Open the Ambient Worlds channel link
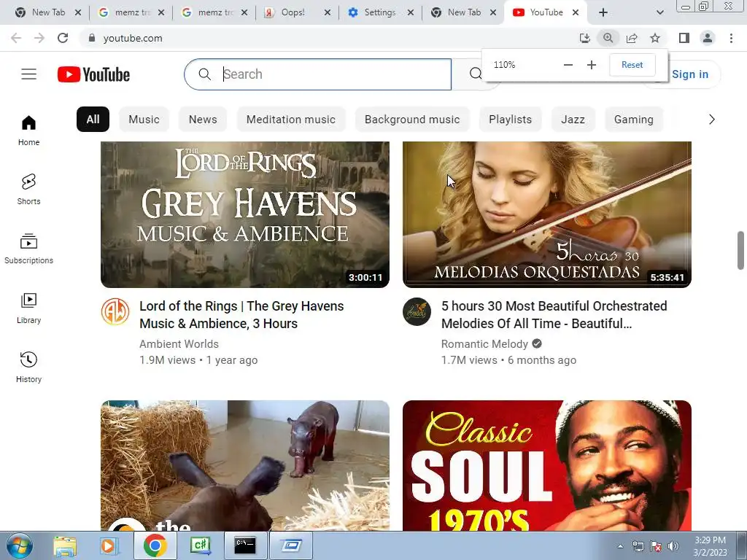This screenshot has width=747, height=560. tap(179, 344)
